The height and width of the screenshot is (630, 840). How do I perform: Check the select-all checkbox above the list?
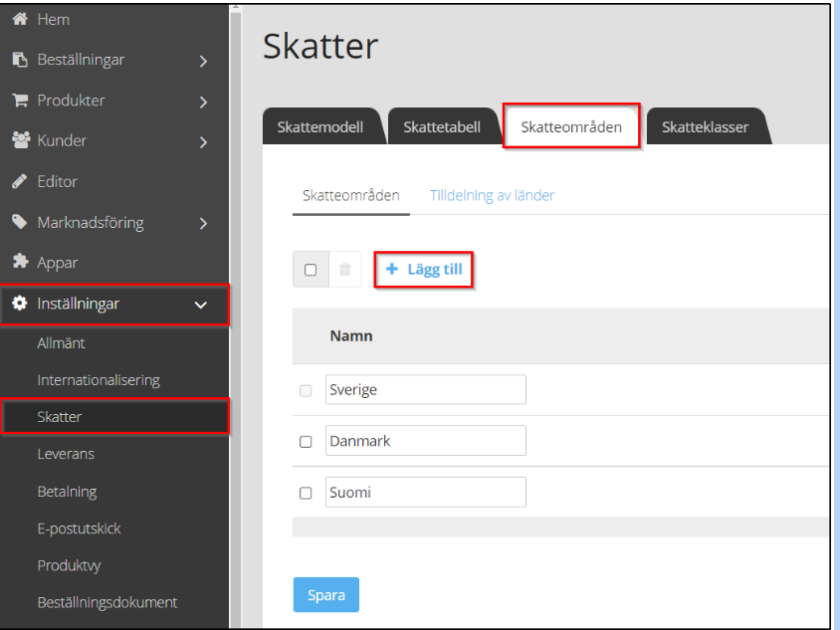coord(311,269)
